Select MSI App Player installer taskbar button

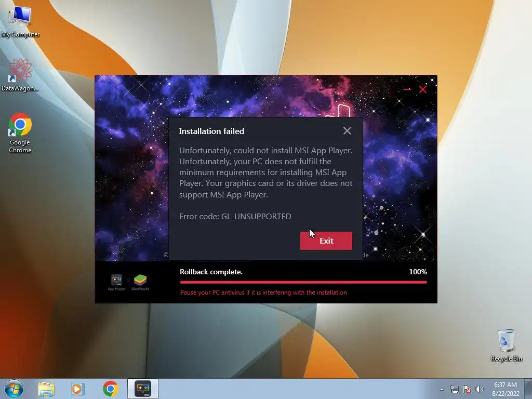point(143,389)
